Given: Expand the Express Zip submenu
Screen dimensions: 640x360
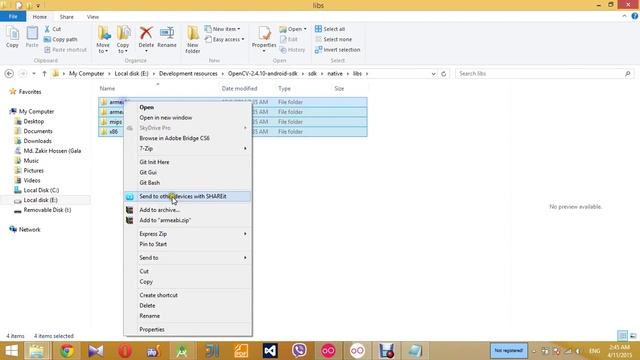Looking at the screenshot, I should pos(245,234).
